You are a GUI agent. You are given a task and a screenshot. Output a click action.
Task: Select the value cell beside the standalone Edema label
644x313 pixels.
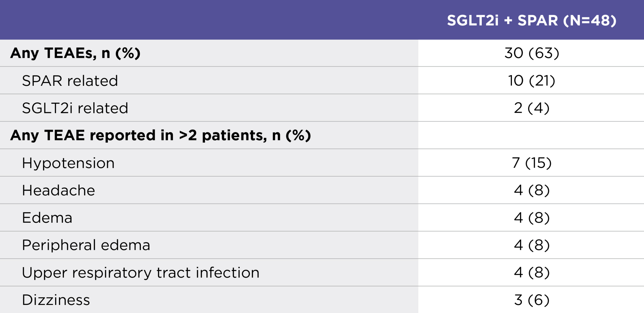click(x=532, y=218)
